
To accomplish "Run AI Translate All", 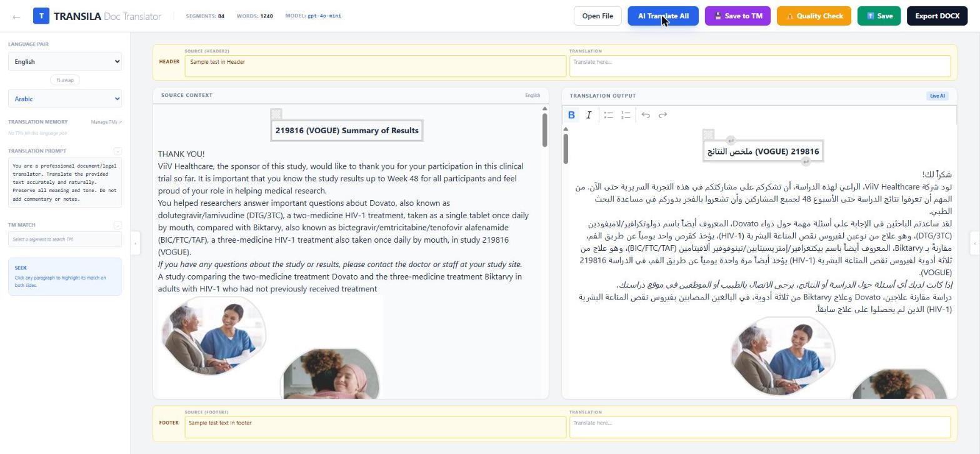I will (663, 16).
